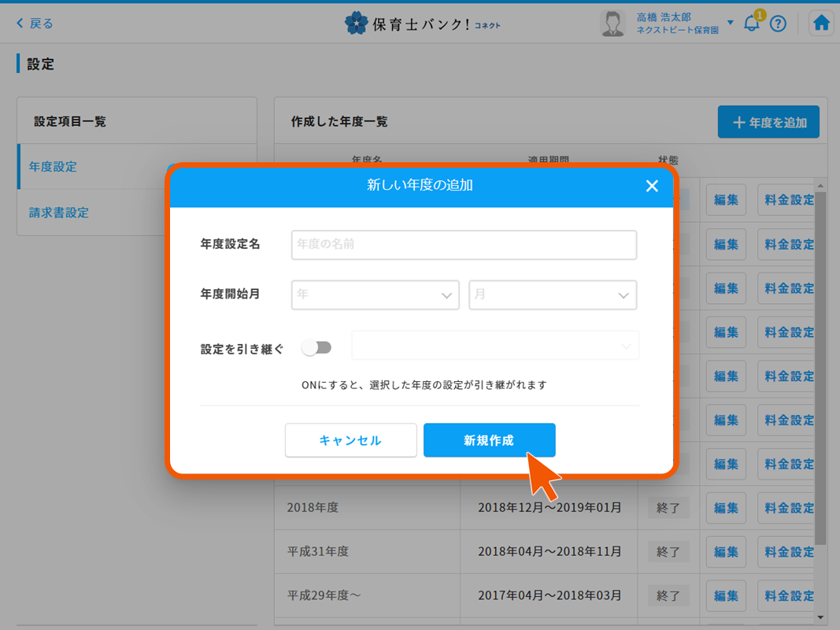
Task: Toggle the 設定を引き継ぐ switch
Action: 316,347
